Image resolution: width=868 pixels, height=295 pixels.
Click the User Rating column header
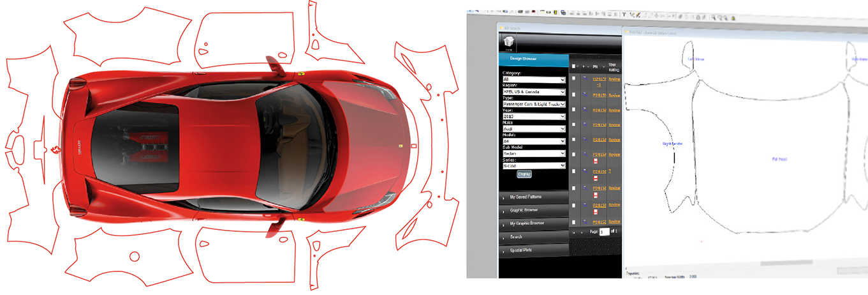tap(614, 66)
